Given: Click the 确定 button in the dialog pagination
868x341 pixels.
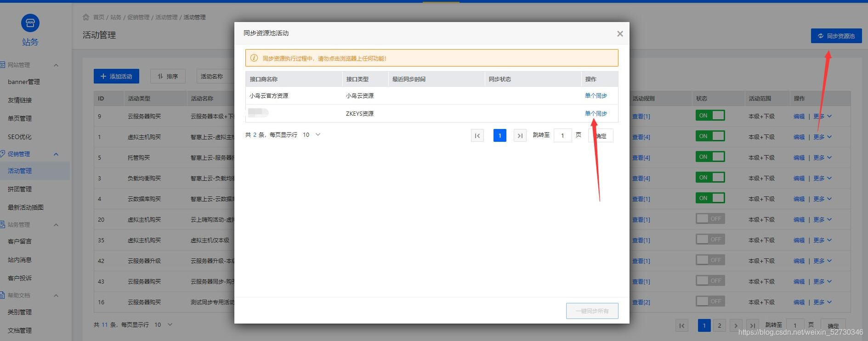Looking at the screenshot, I should coord(601,135).
